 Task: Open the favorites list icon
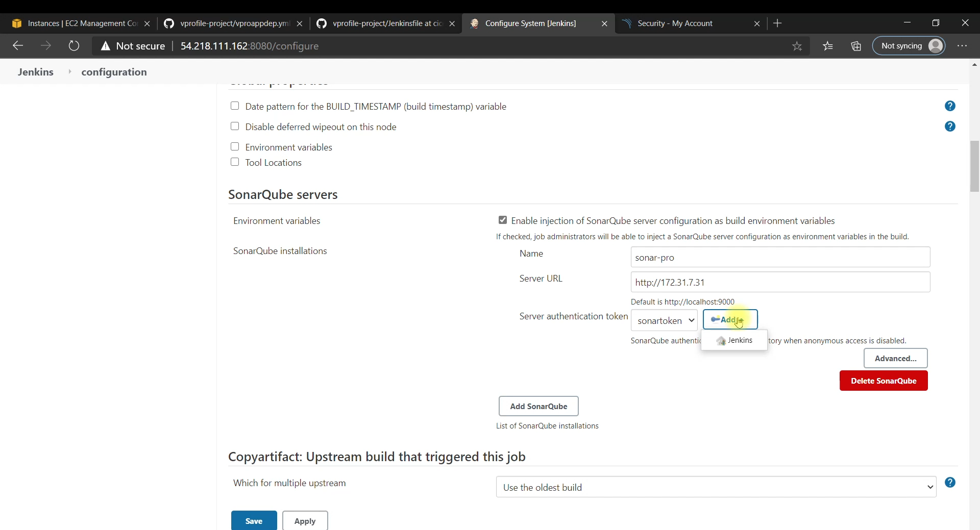coord(828,46)
